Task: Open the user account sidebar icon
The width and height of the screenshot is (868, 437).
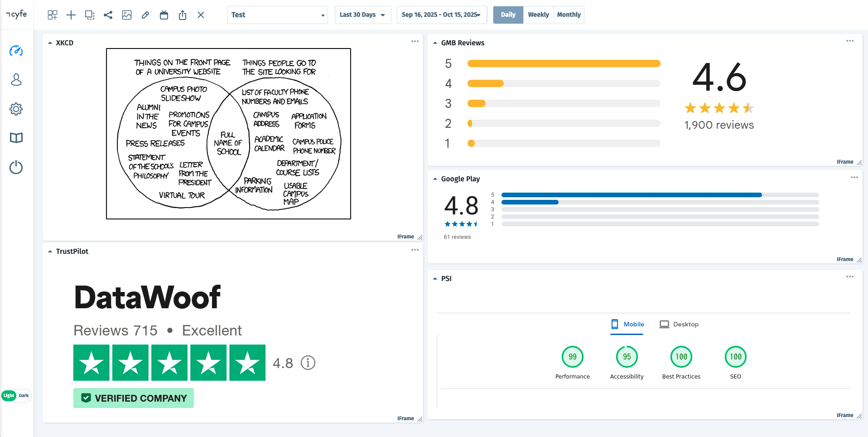Action: [16, 80]
